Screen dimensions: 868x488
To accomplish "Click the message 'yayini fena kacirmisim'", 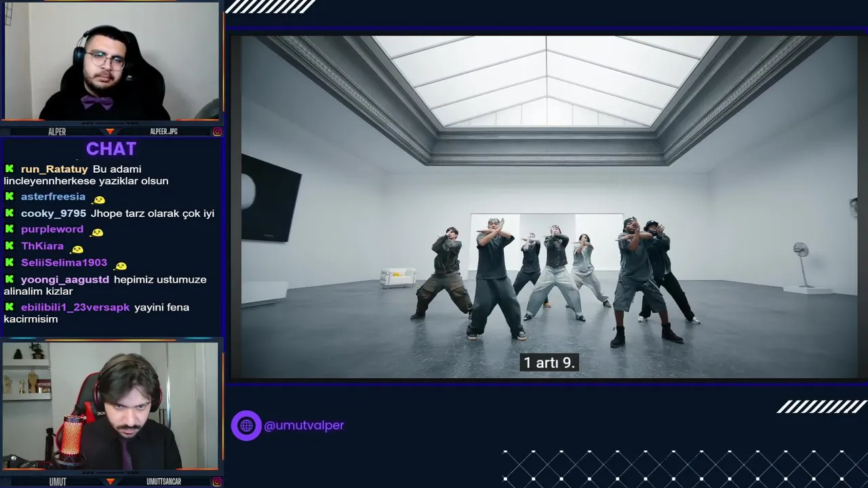I will (x=96, y=313).
